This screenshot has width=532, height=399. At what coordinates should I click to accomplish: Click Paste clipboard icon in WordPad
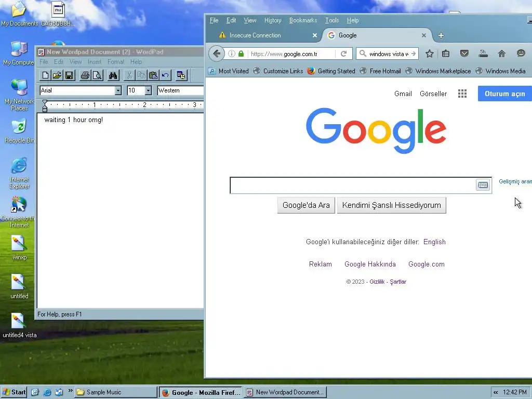tap(153, 75)
